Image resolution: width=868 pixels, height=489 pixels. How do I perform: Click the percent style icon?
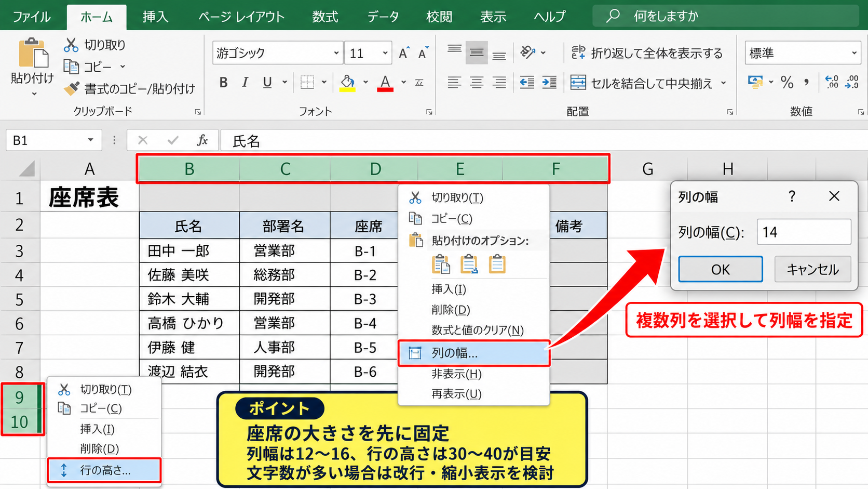tap(787, 82)
